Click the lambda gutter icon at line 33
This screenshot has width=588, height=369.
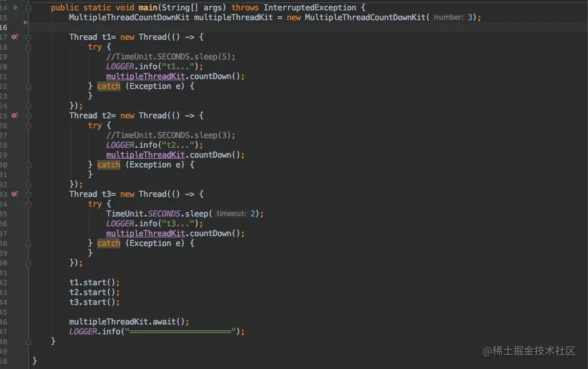pyautogui.click(x=14, y=194)
